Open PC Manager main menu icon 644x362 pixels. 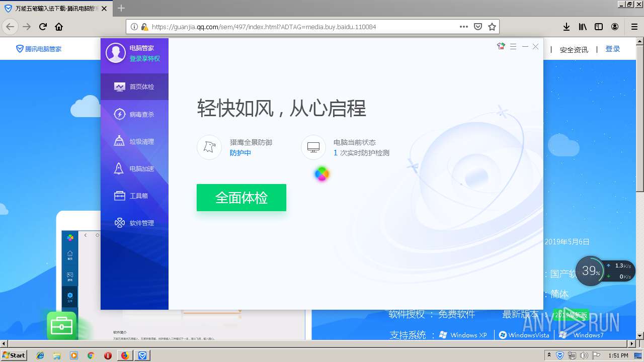coord(513,46)
